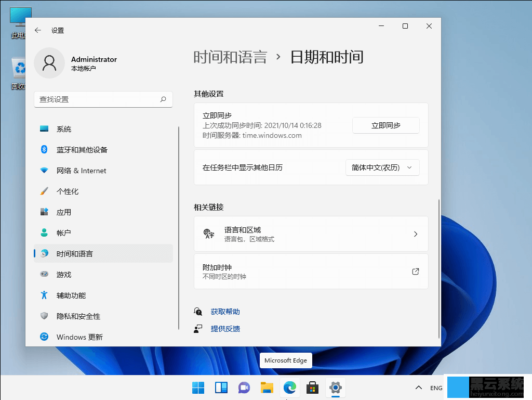Viewport: 532px width, 400px height.
Task: Click the 立即同步 button
Action: coord(385,125)
